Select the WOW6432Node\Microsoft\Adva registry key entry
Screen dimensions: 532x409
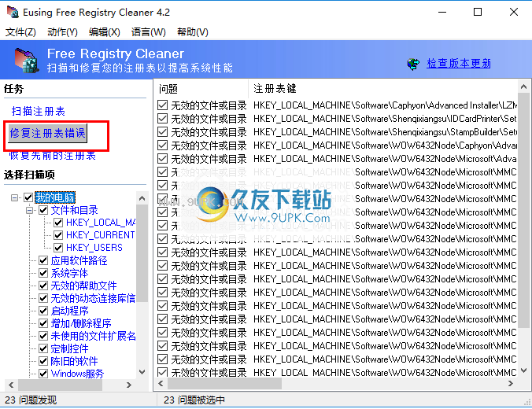(386, 159)
